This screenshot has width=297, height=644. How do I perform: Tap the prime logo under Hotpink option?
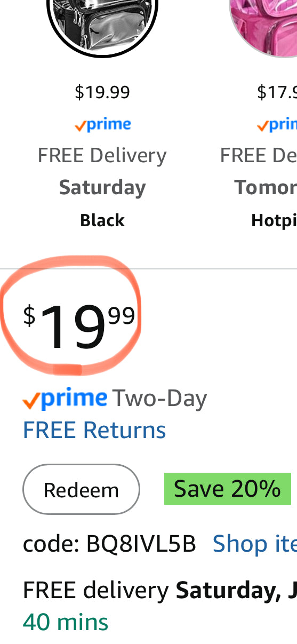coord(277,125)
